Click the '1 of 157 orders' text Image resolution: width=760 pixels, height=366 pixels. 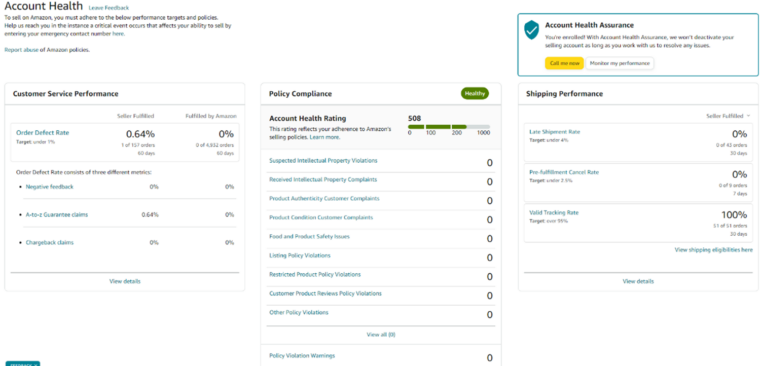[x=138, y=145]
